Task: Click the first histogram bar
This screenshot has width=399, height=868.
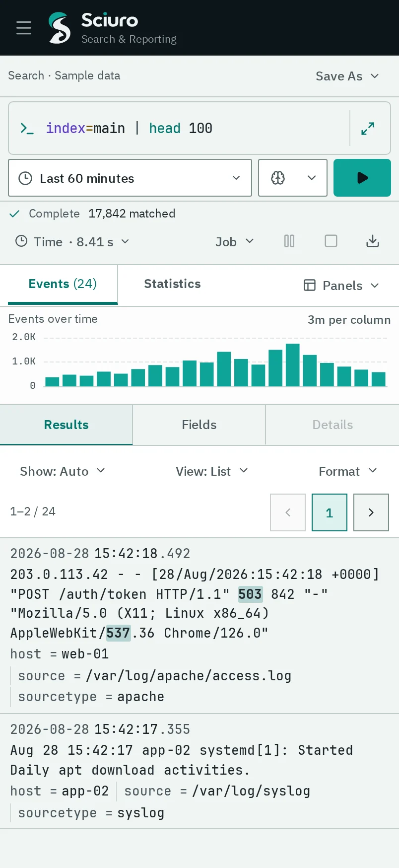Action: pyautogui.click(x=52, y=381)
